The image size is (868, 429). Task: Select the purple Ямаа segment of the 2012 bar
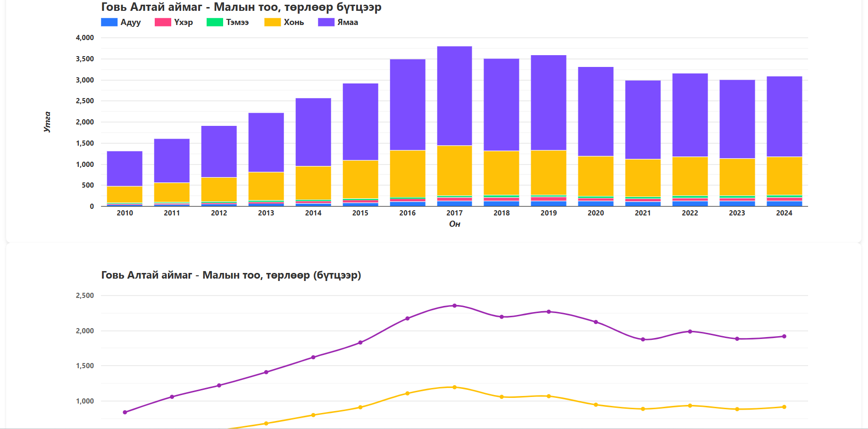point(219,152)
